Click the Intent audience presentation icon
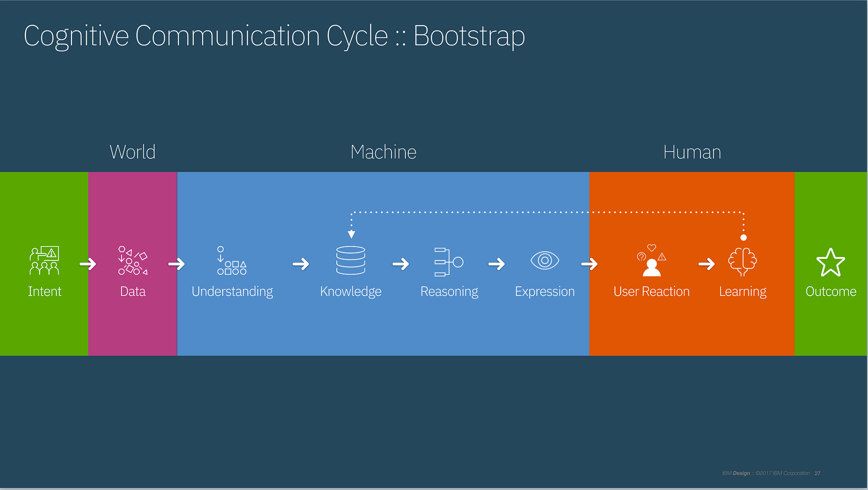The height and width of the screenshot is (490, 868). 44,261
